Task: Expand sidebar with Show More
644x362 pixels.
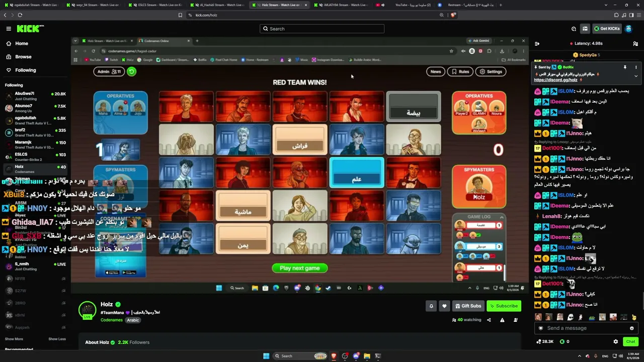Action: coord(14,339)
